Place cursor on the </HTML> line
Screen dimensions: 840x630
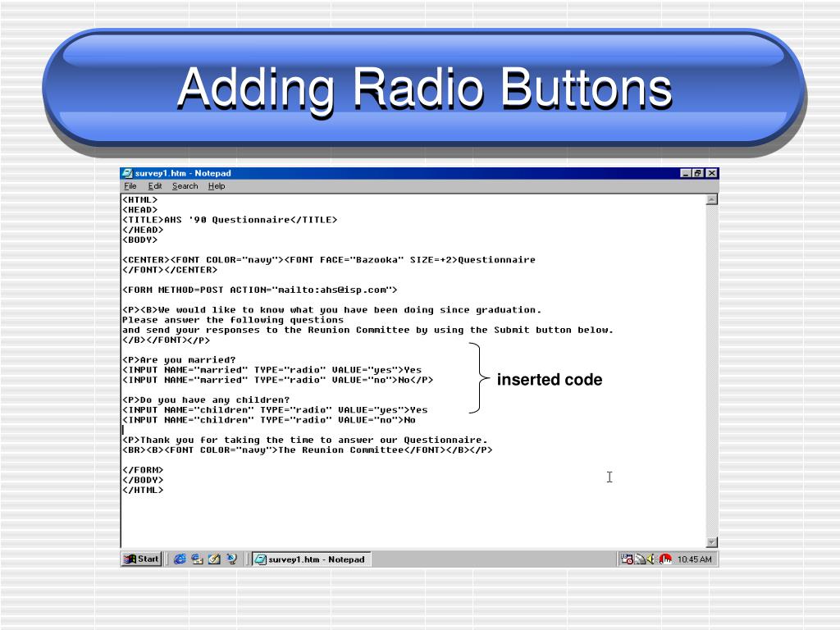[144, 490]
